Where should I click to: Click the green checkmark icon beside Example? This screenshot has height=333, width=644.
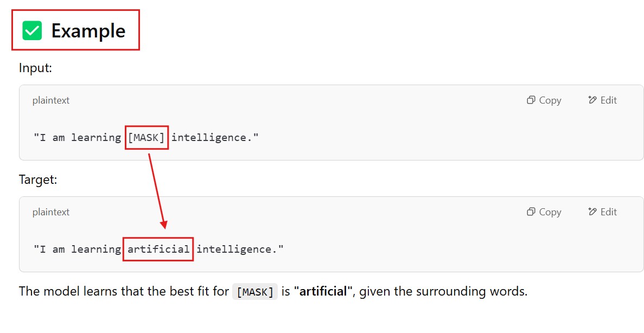click(x=32, y=30)
